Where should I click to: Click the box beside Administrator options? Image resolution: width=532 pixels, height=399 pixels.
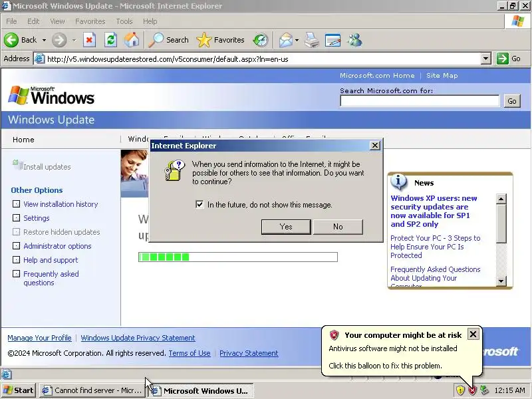(x=16, y=245)
